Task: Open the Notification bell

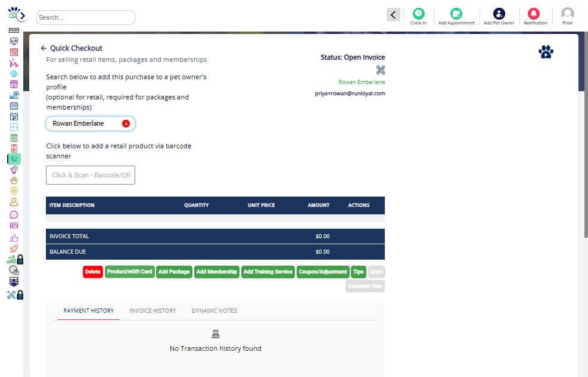Action: pyautogui.click(x=534, y=14)
